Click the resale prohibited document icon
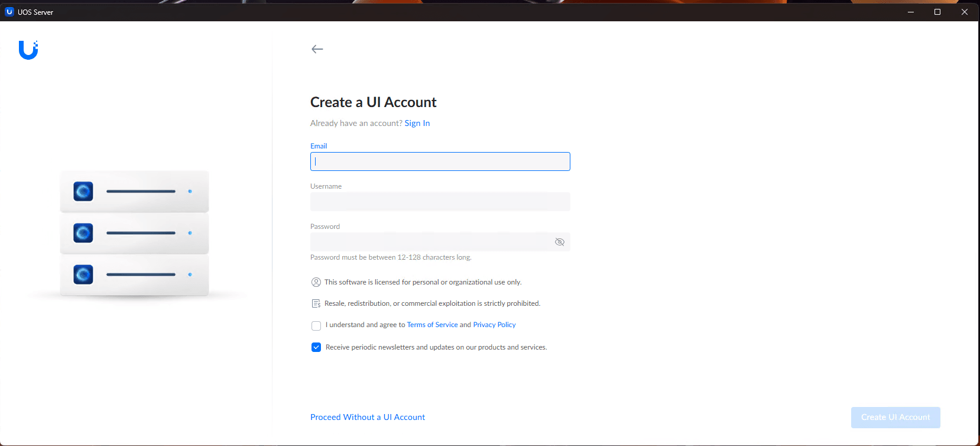The image size is (980, 446). (316, 303)
